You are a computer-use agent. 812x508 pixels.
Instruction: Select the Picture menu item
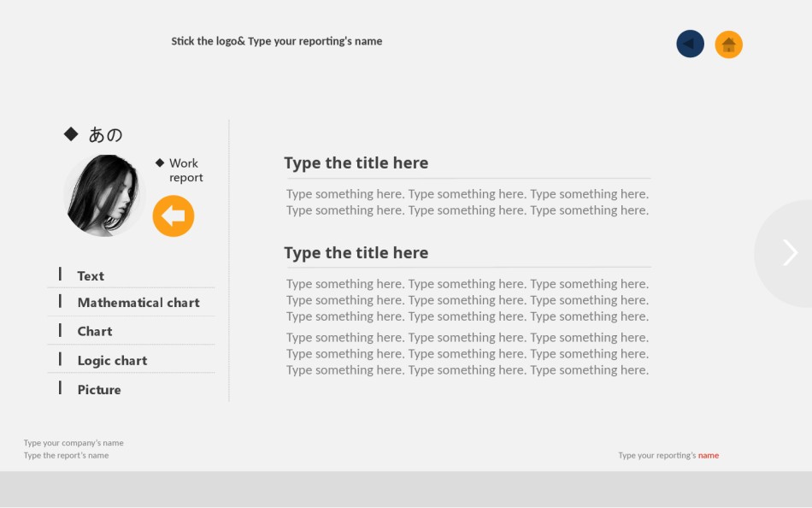coord(99,389)
